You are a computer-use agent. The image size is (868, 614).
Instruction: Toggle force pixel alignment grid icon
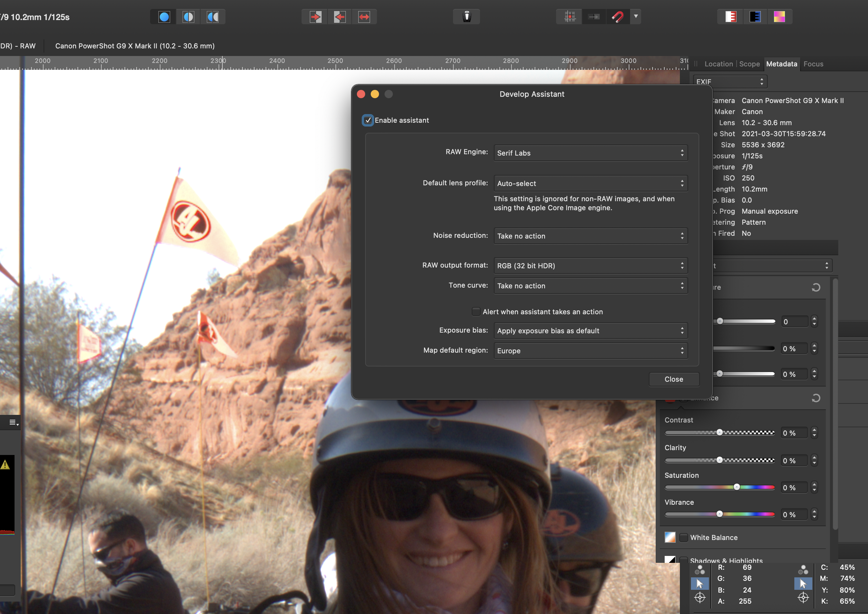[570, 17]
